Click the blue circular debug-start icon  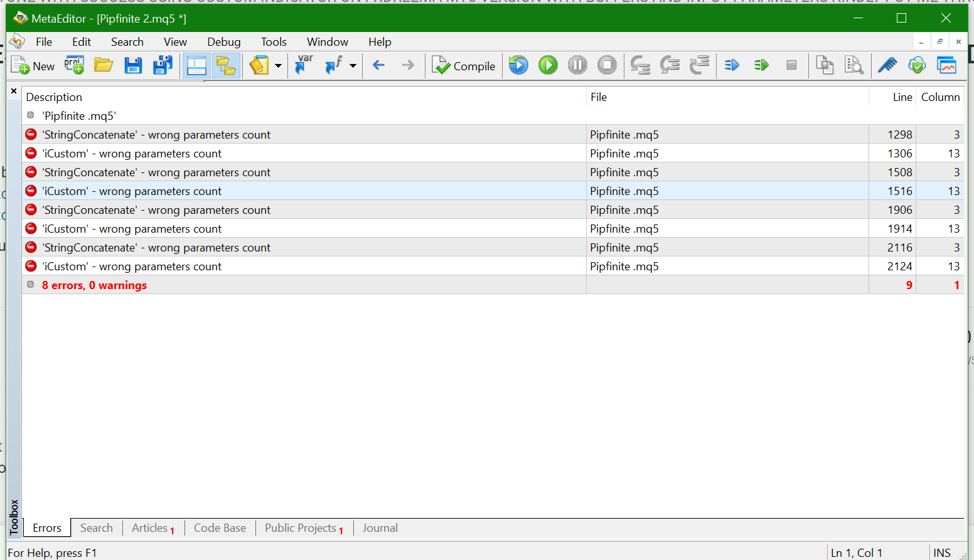(518, 65)
